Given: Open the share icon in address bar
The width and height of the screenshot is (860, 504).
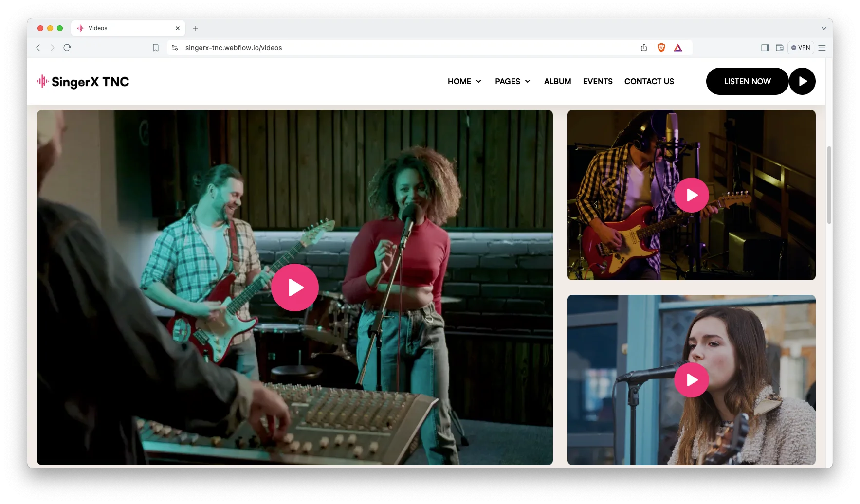Looking at the screenshot, I should [644, 48].
